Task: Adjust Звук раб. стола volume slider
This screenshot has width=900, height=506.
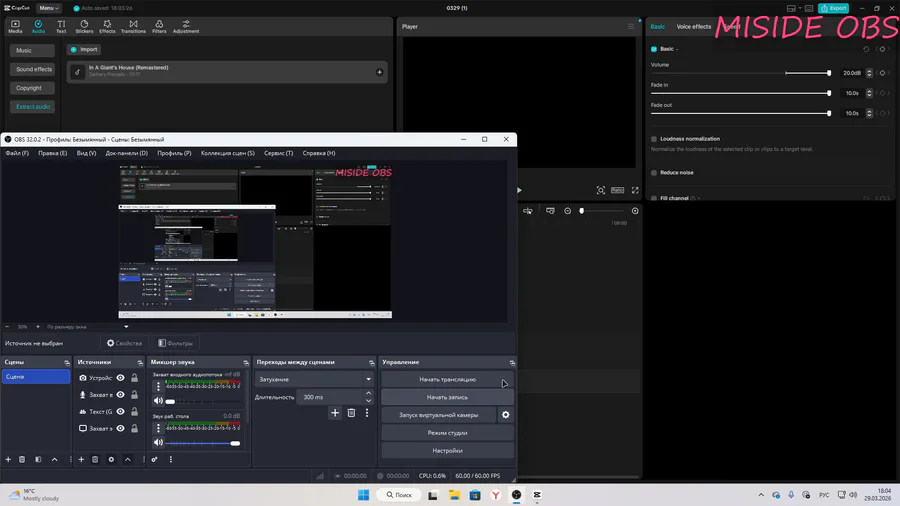Action: click(203, 443)
